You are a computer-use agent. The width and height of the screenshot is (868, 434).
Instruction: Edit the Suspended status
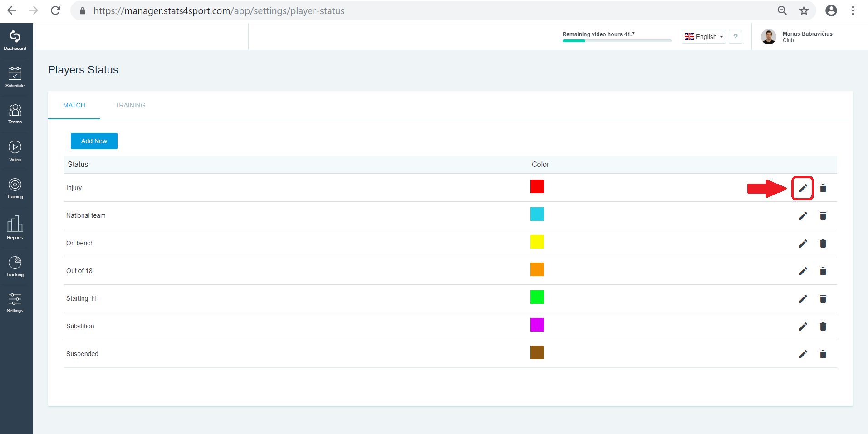(803, 354)
